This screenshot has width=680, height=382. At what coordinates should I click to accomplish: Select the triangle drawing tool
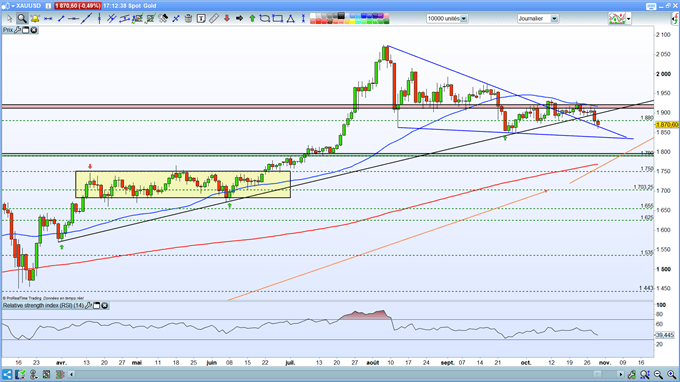290,18
